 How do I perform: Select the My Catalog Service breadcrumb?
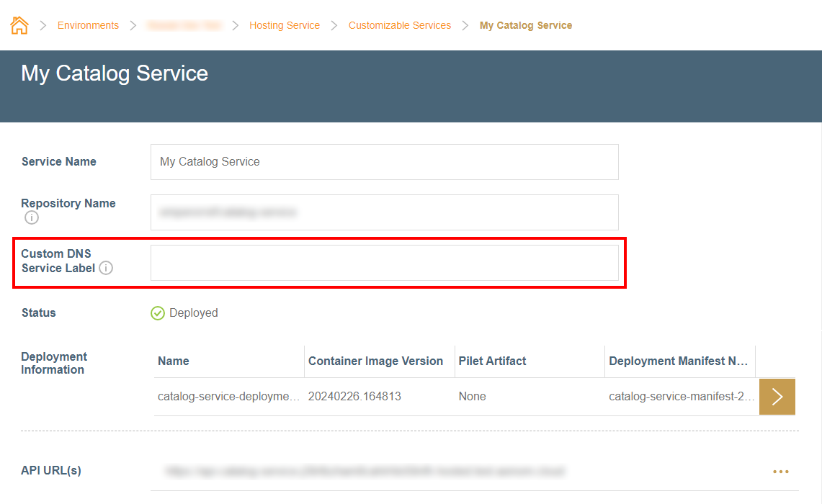526,26
